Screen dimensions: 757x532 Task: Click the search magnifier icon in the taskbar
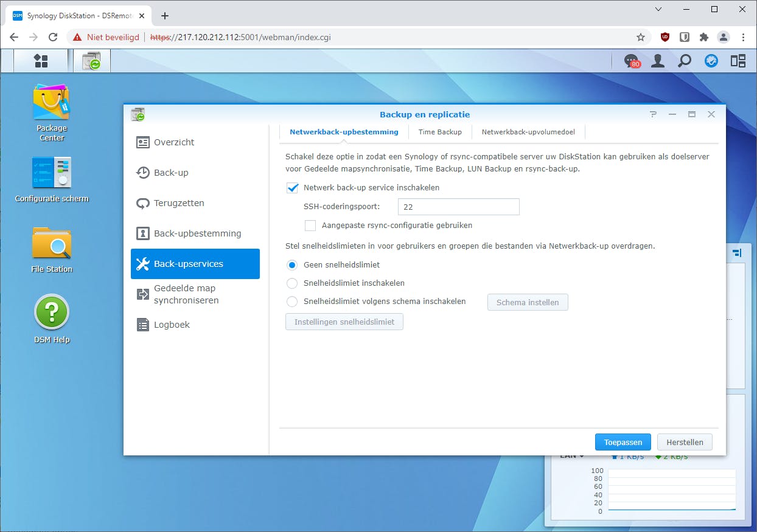tap(684, 61)
